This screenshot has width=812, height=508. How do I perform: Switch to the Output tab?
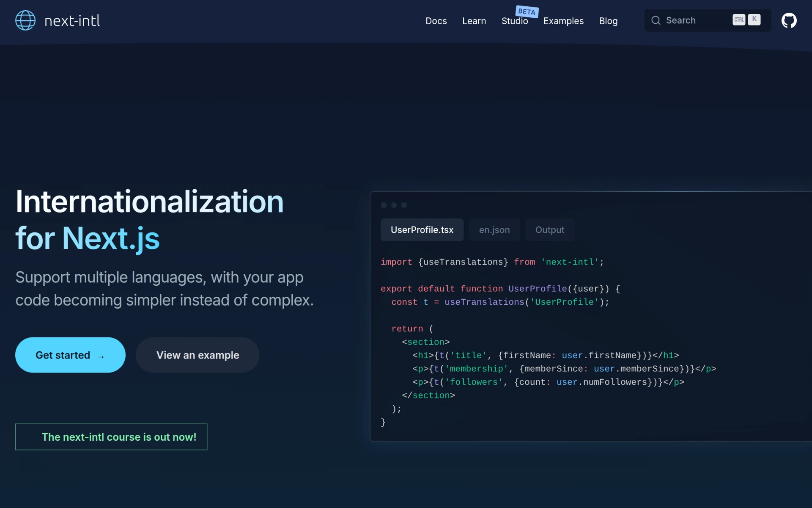tap(550, 230)
